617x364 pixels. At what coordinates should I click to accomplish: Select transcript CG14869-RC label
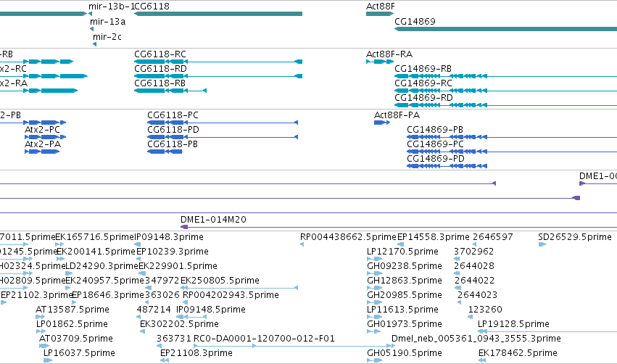click(423, 83)
